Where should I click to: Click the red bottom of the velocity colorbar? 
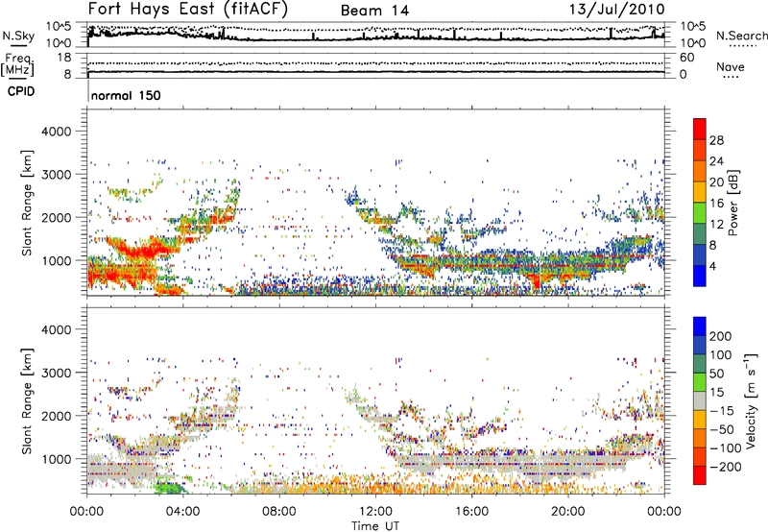700,475
